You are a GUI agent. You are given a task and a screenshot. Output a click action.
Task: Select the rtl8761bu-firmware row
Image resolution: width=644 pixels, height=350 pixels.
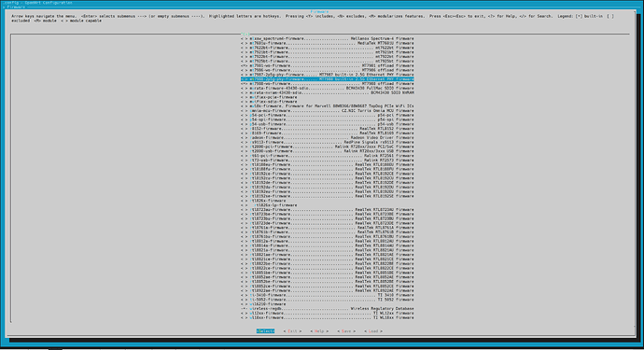(x=328, y=237)
